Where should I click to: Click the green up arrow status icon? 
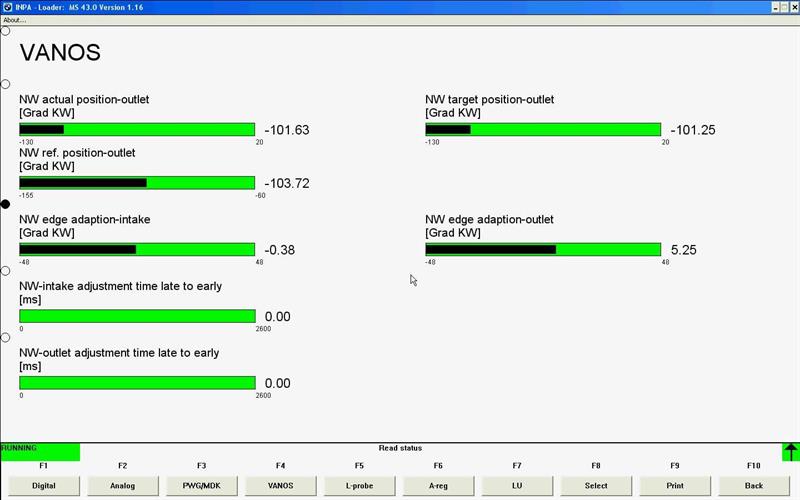(790, 452)
